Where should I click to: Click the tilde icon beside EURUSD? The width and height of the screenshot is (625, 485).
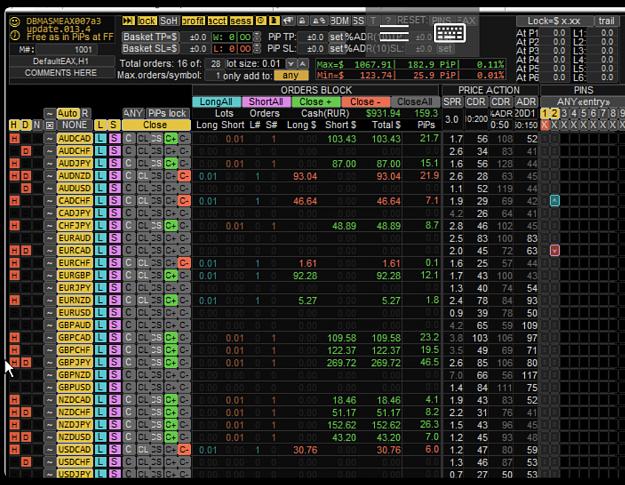[49, 313]
